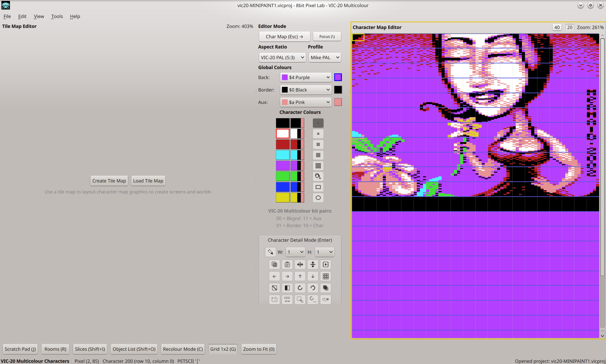Toggle the 20 column width button

click(570, 27)
